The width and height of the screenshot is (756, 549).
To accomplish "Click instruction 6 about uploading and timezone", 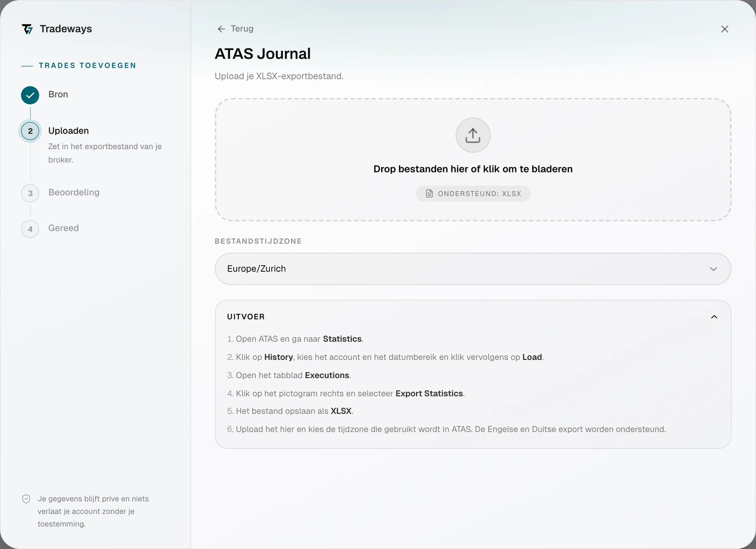I will click(447, 429).
